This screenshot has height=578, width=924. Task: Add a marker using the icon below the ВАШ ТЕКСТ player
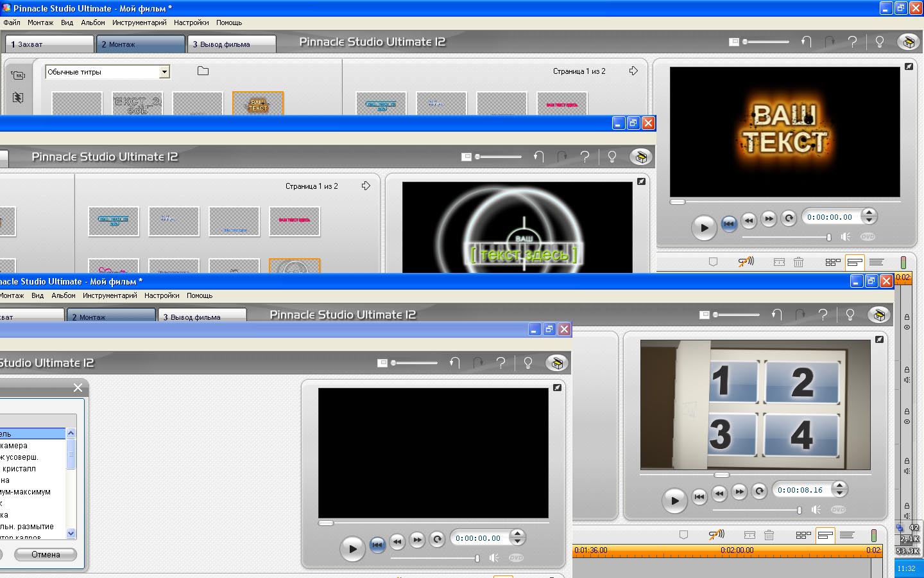(713, 262)
